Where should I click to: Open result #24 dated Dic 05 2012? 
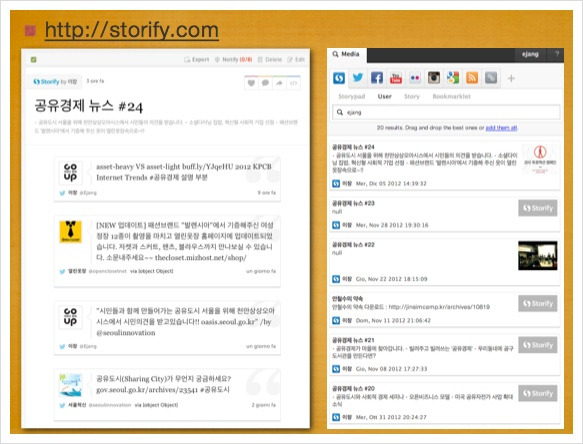pyautogui.click(x=444, y=165)
